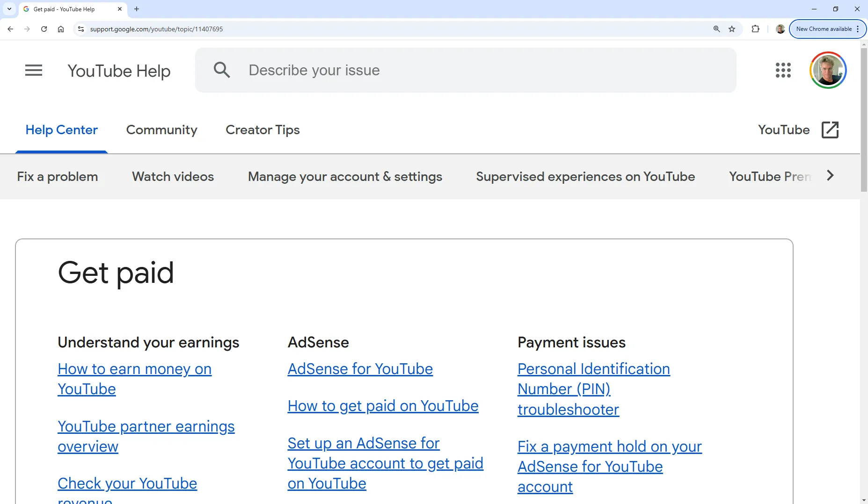
Task: Open the tab search dropdown
Action: click(9, 9)
